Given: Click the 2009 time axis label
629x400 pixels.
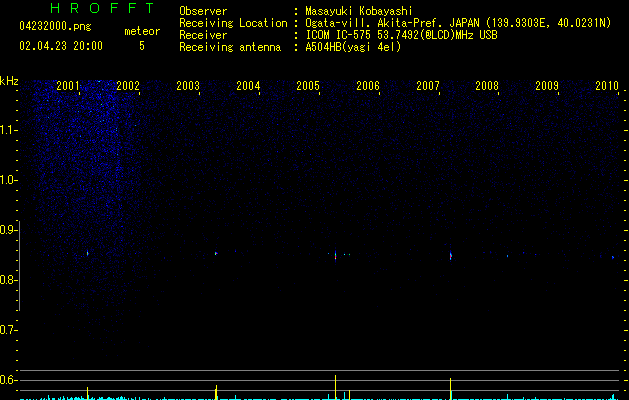Looking at the screenshot, I should 547,86.
